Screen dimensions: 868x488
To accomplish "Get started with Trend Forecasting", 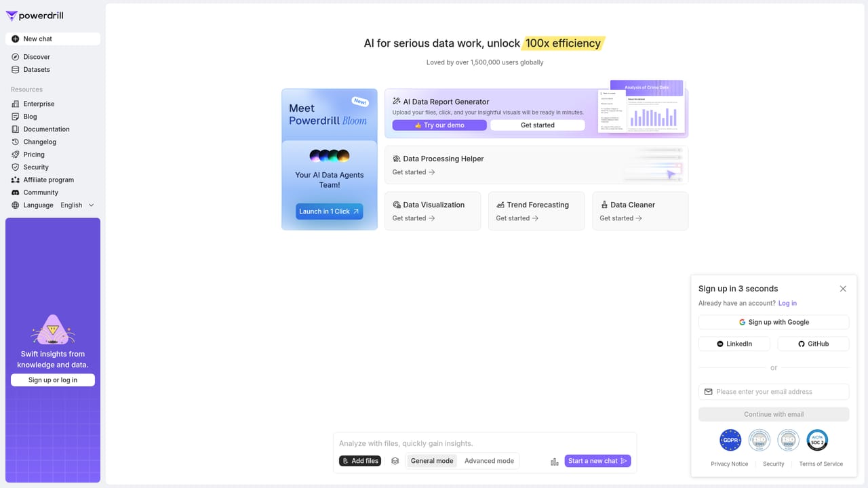I will tap(517, 218).
